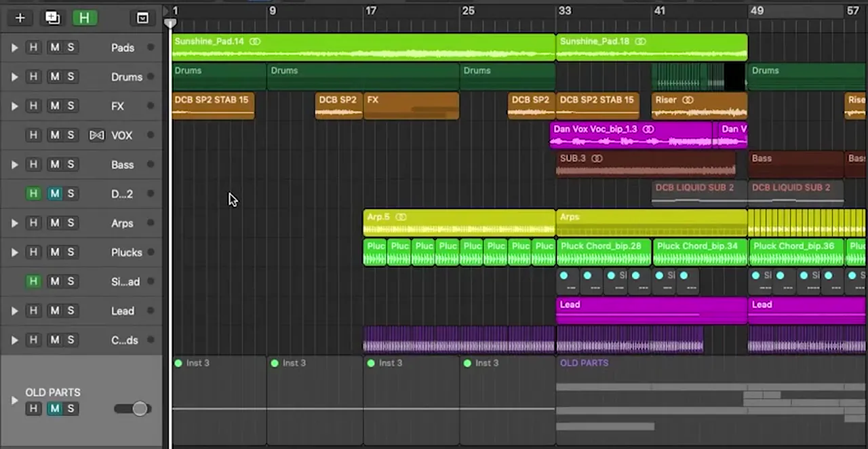Solo the Lead track
The height and width of the screenshot is (449, 868).
pos(71,310)
